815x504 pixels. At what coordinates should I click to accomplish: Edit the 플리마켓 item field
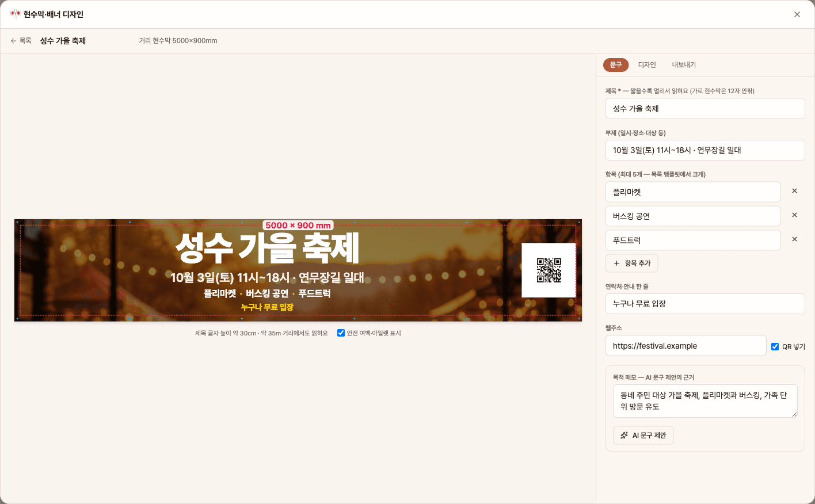[693, 192]
